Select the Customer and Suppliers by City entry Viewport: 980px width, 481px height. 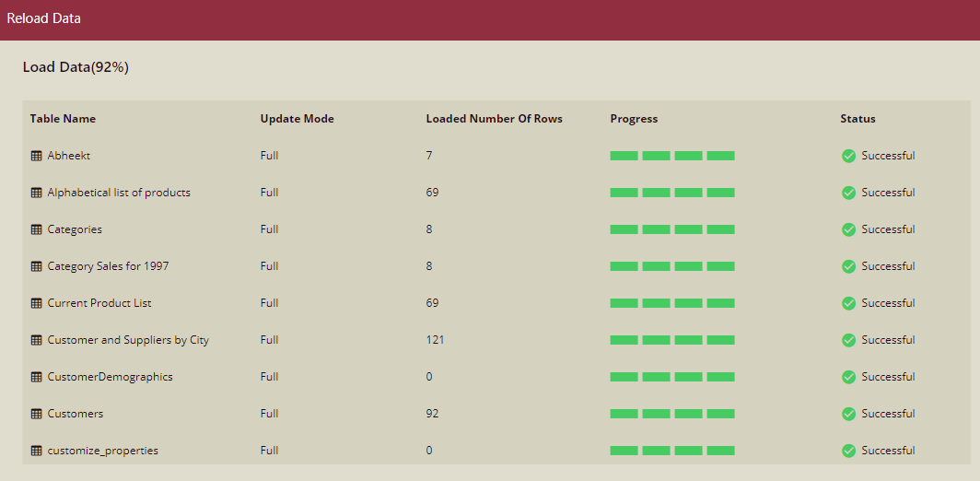128,340
